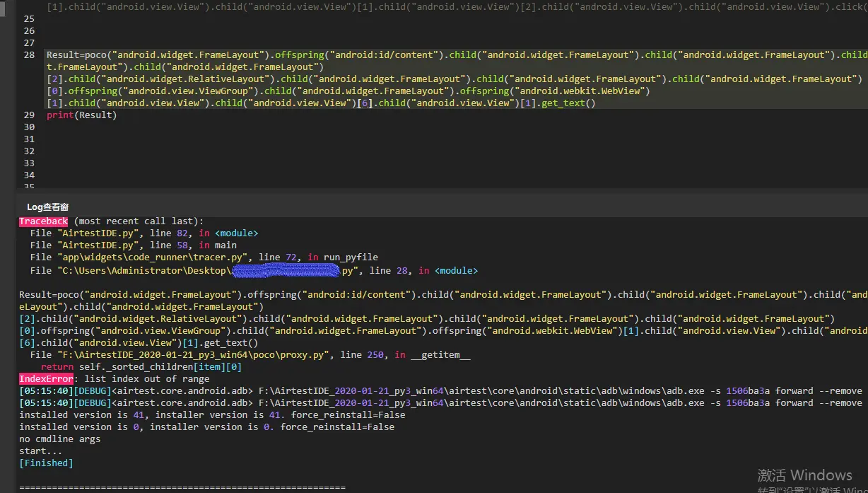868x493 pixels.
Task: Click line number 25 in the gutter
Action: 29,19
